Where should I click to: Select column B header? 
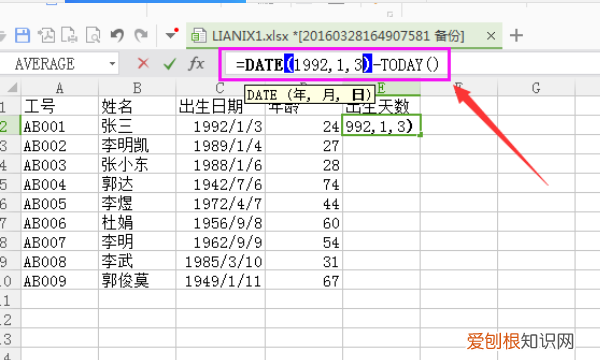coord(137,88)
